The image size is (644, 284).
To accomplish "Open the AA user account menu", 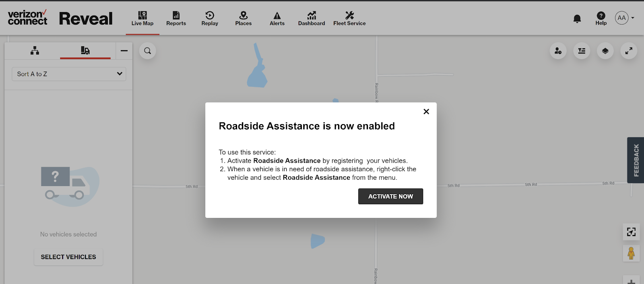I will 624,18.
